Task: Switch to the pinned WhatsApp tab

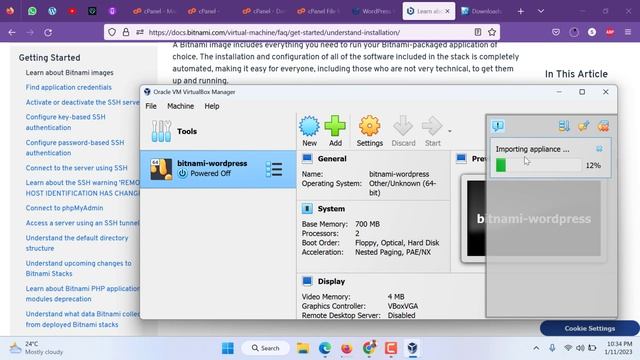Action: (x=32, y=11)
